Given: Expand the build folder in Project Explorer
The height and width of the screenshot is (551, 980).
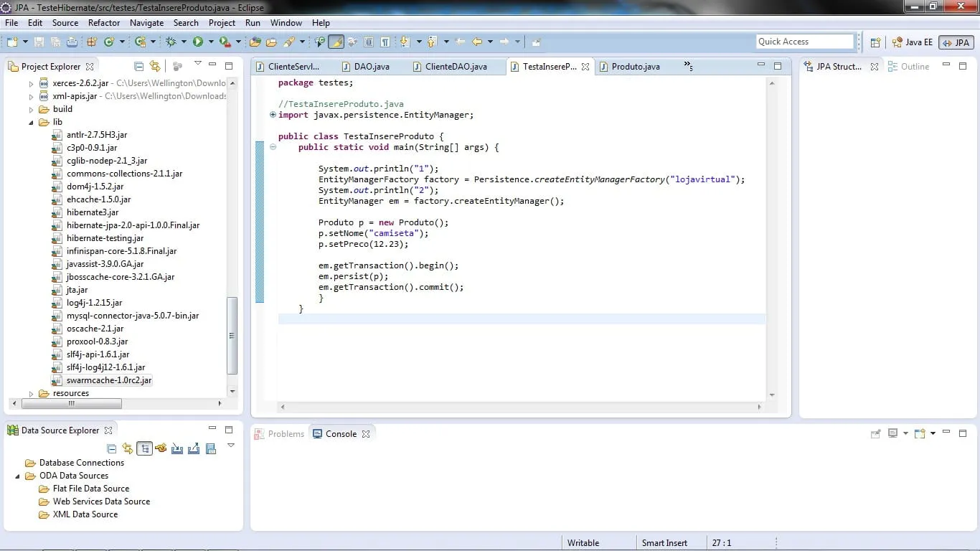Looking at the screenshot, I should point(31,110).
